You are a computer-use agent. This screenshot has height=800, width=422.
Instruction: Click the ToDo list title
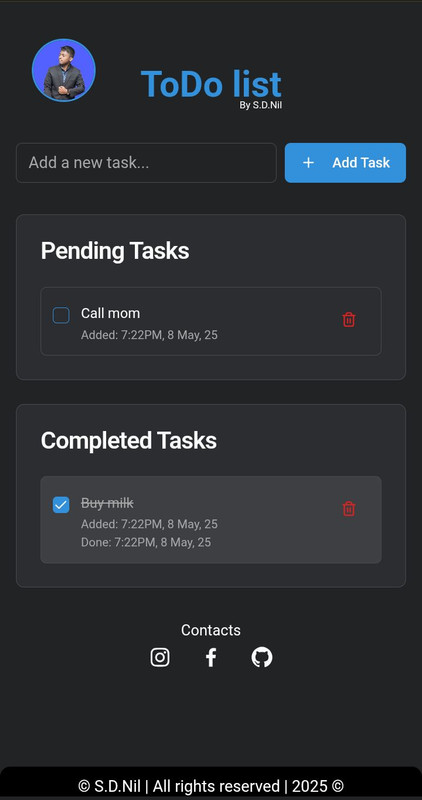[x=211, y=84]
